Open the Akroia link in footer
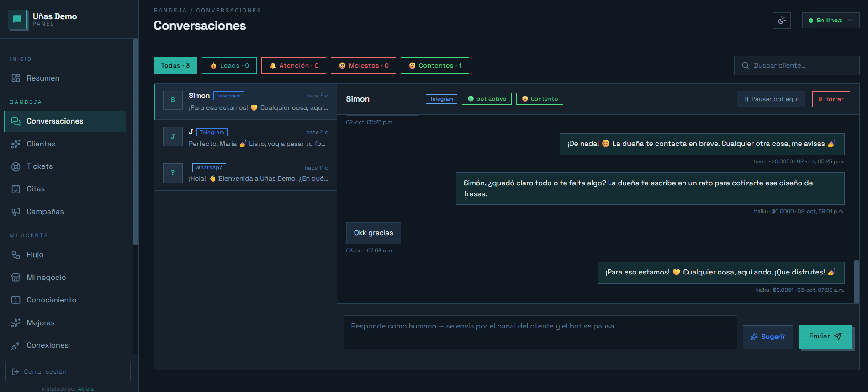 pos(85,389)
